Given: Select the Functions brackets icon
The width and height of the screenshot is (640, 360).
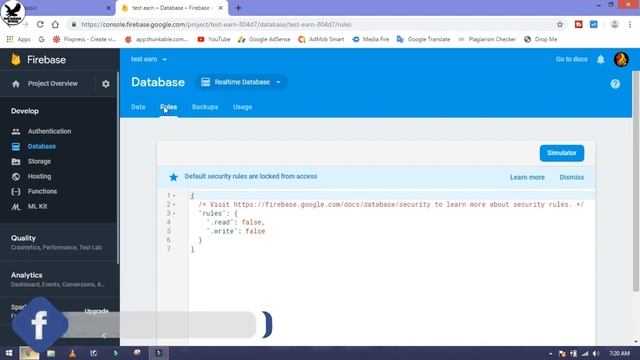Looking at the screenshot, I should click(x=16, y=191).
